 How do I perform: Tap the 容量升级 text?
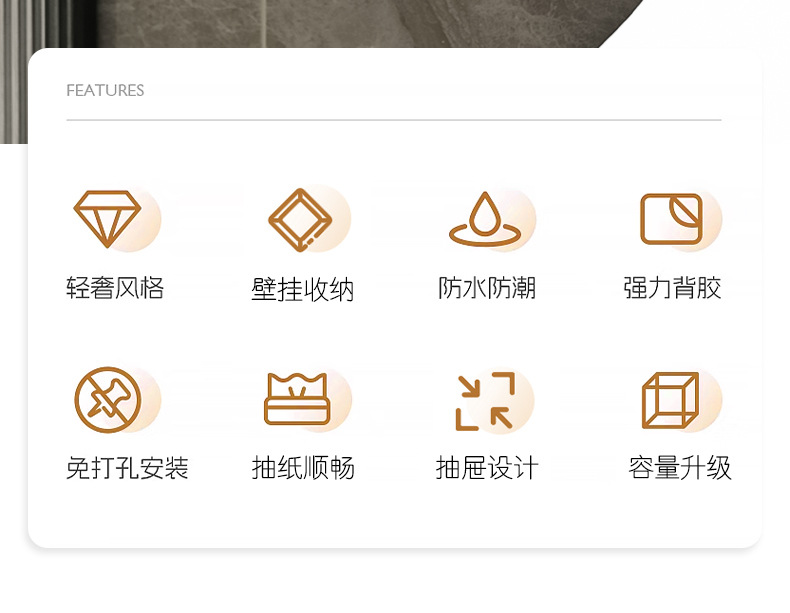(680, 468)
